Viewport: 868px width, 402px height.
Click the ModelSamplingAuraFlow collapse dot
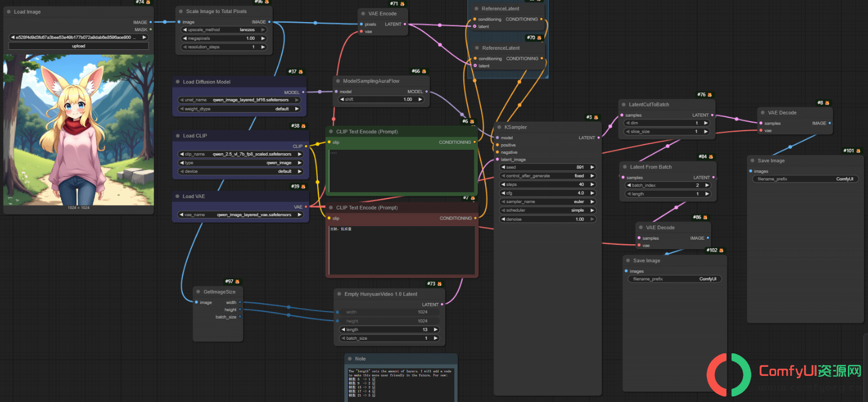pyautogui.click(x=338, y=81)
